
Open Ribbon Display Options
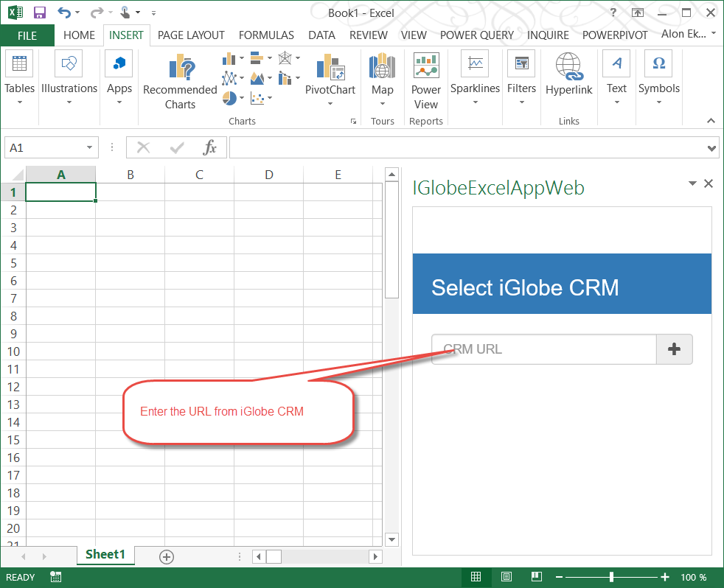click(638, 13)
